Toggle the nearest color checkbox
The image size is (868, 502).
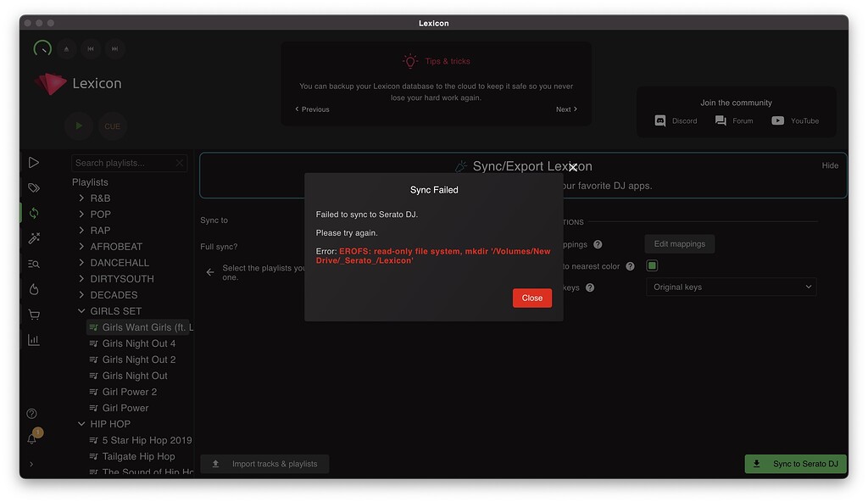(x=652, y=265)
